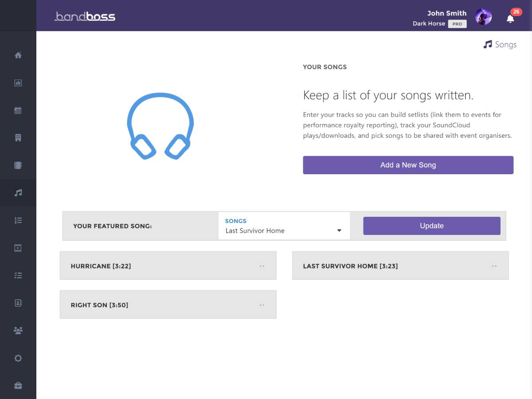Open the video play sidebar icon
532x399 pixels.
point(18,248)
